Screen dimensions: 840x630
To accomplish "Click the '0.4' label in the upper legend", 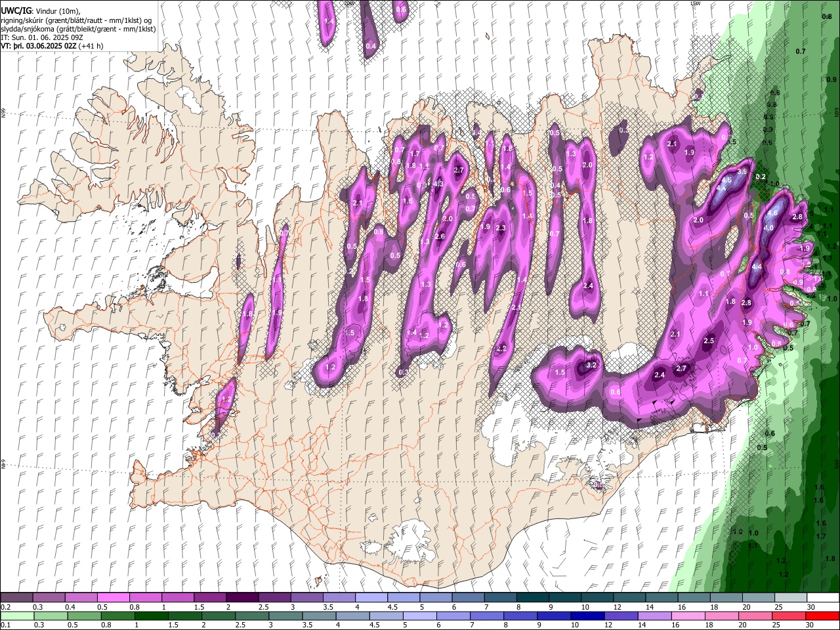I will coord(69,607).
